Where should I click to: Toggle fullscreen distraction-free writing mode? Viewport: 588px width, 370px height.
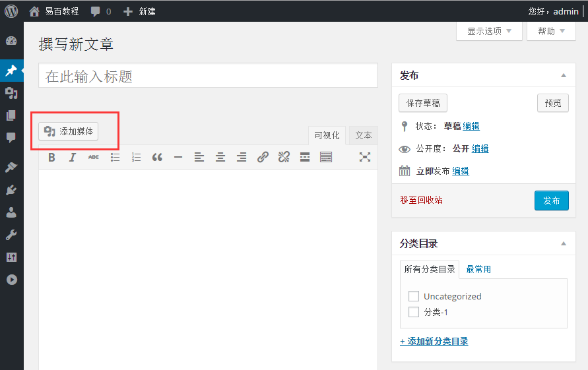tap(365, 157)
